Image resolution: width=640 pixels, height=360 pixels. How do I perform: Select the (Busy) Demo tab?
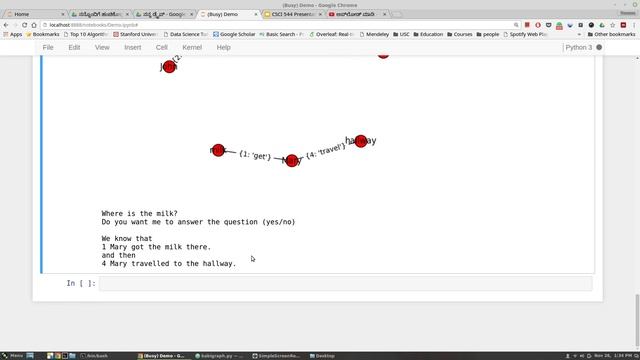click(229, 14)
